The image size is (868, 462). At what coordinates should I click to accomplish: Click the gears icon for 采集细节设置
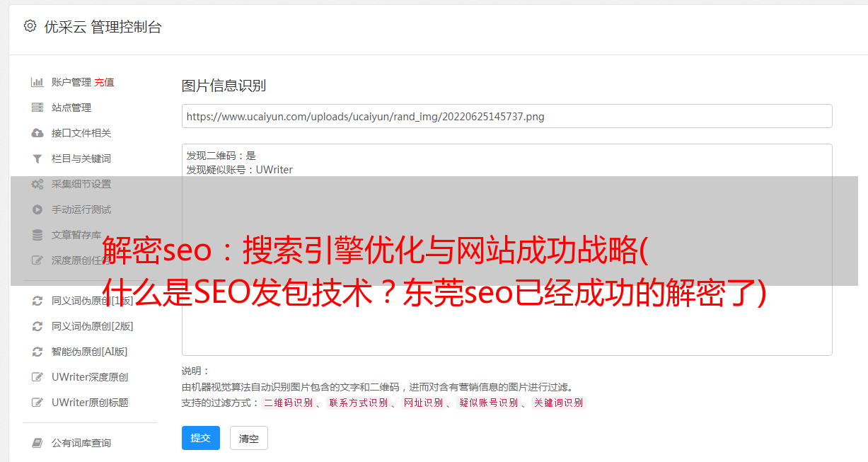coord(37,184)
